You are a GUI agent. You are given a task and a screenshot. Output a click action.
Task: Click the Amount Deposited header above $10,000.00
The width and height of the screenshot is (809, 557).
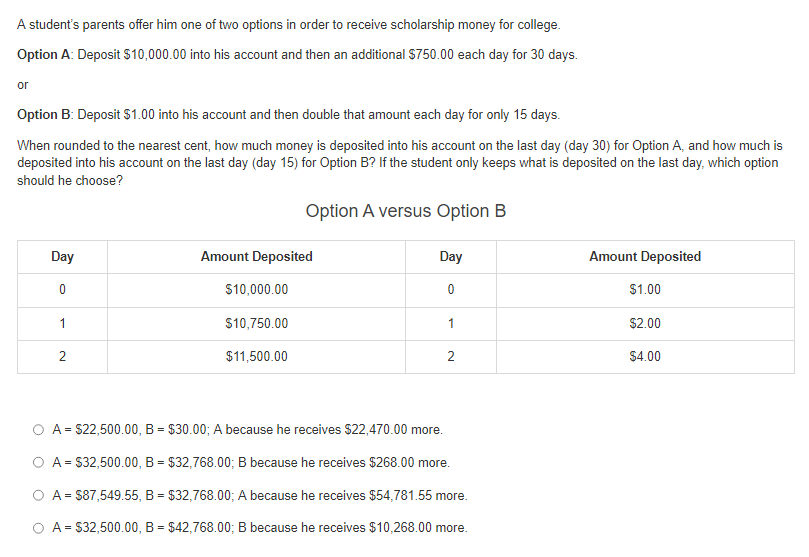tap(256, 257)
